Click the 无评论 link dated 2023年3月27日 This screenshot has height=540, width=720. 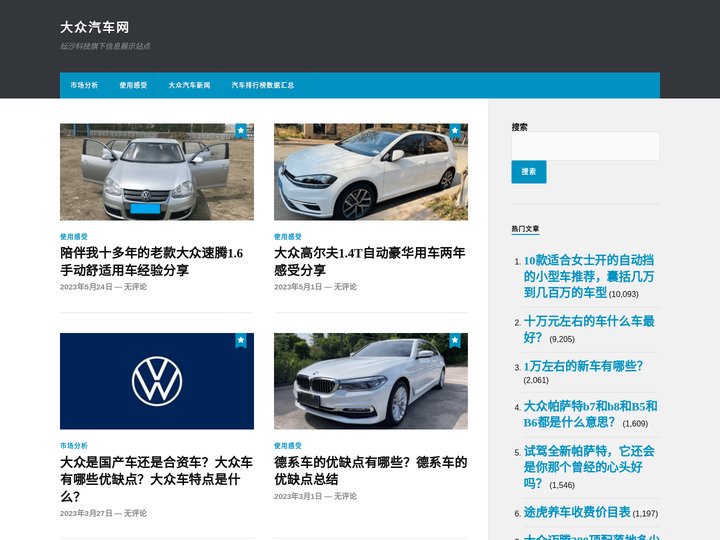click(x=135, y=513)
